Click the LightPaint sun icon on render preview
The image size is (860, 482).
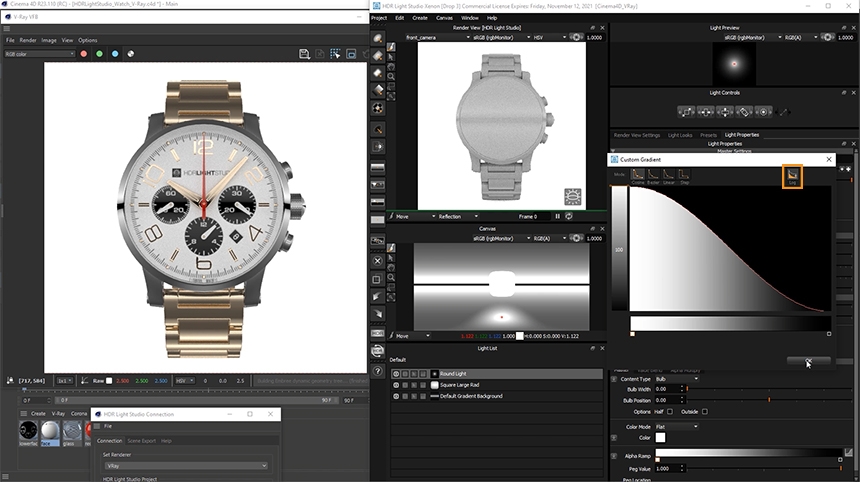[x=573, y=196]
